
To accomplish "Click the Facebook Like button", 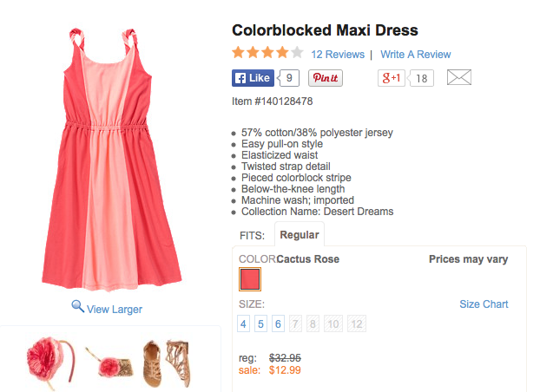I will [253, 78].
